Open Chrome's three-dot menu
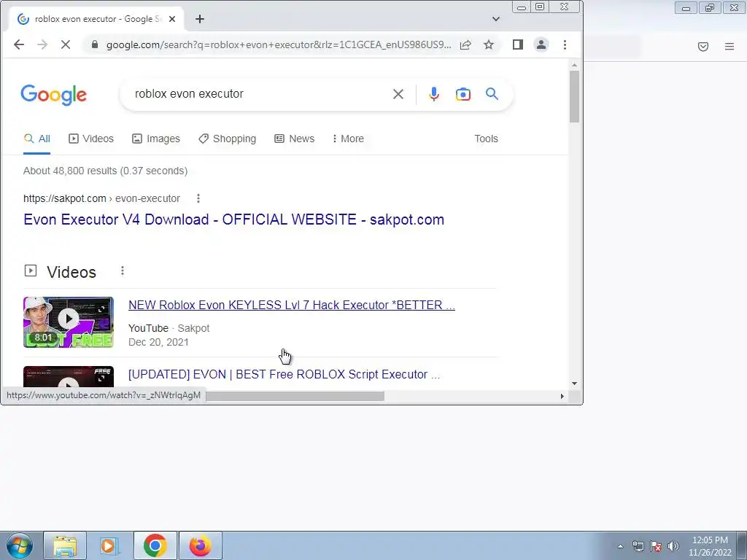Viewport: 747px width, 560px height. 565,44
